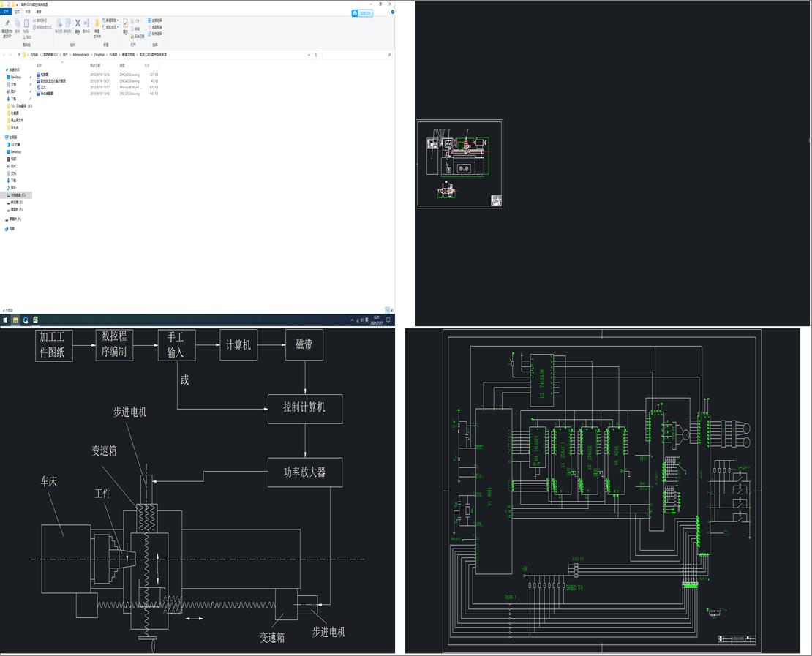
Task: Open the New Item dropdown in the ribbon
Action: pos(111,20)
